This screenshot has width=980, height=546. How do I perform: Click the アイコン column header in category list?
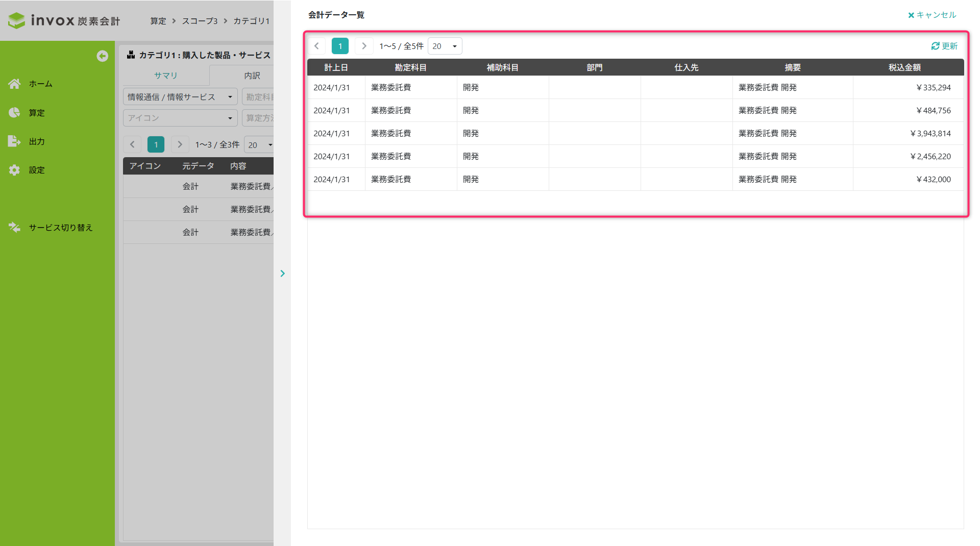(145, 166)
